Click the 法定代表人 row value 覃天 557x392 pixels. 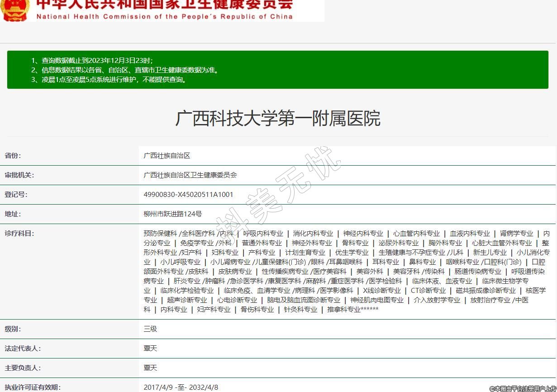click(x=150, y=349)
